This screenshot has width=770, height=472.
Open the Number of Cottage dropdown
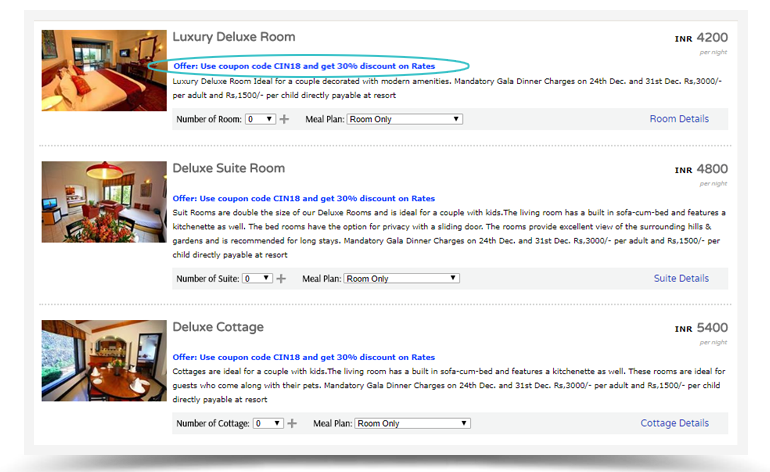coord(268,423)
